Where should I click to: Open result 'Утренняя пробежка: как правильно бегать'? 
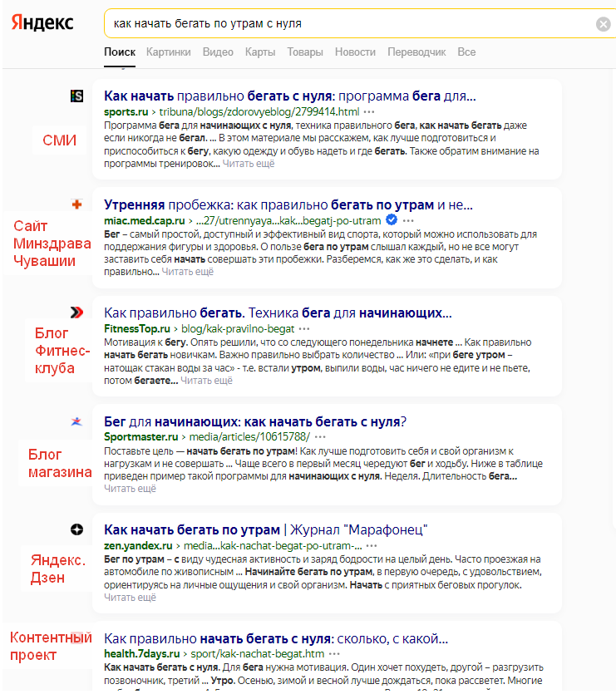(288, 204)
